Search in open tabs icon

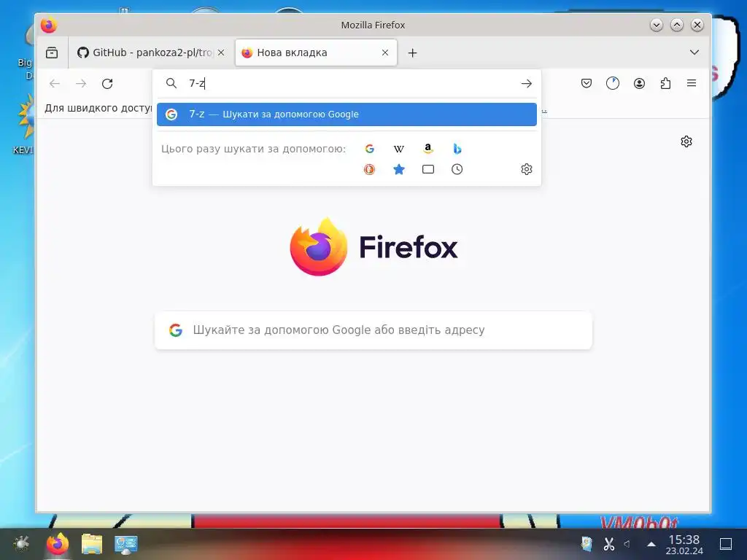pyautogui.click(x=427, y=169)
